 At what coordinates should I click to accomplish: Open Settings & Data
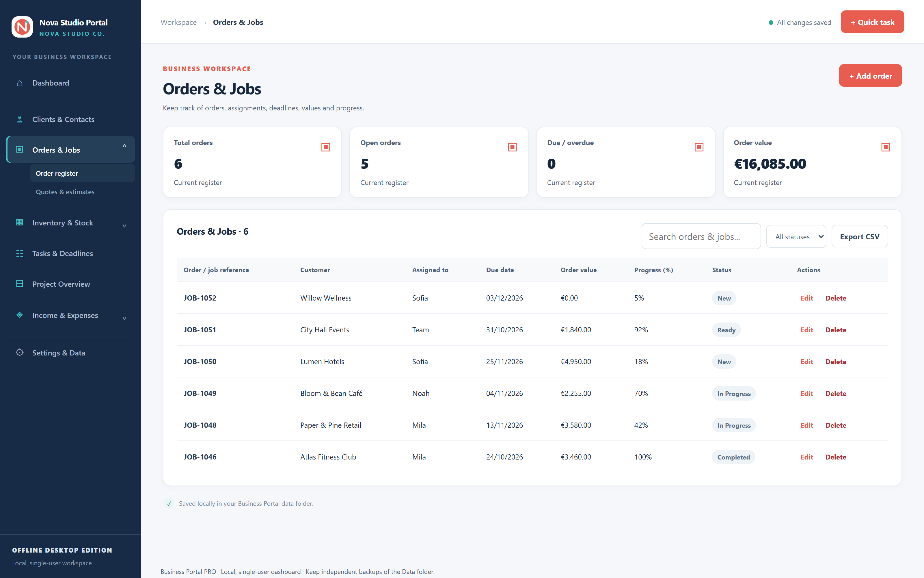(x=71, y=353)
